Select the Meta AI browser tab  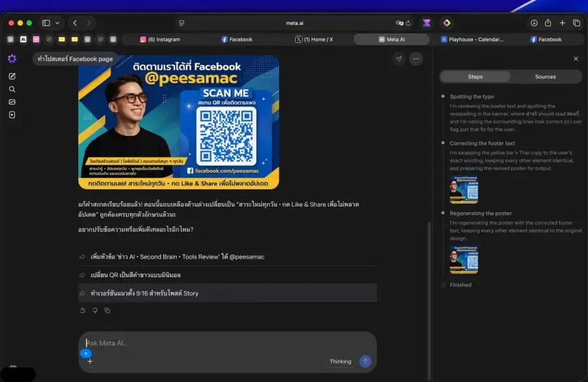(x=391, y=39)
